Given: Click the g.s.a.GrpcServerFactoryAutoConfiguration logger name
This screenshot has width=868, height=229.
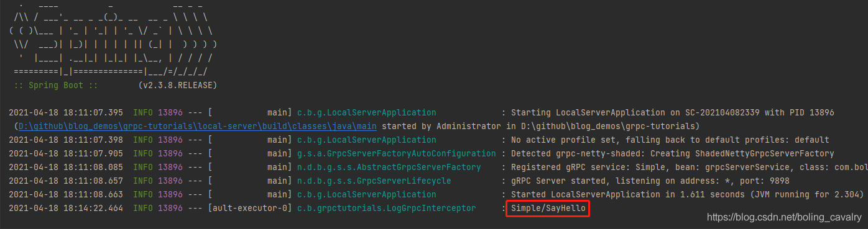Looking at the screenshot, I should pyautogui.click(x=397, y=153).
